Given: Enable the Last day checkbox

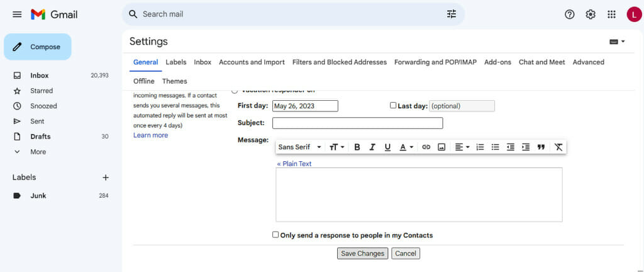Looking at the screenshot, I should pos(393,105).
